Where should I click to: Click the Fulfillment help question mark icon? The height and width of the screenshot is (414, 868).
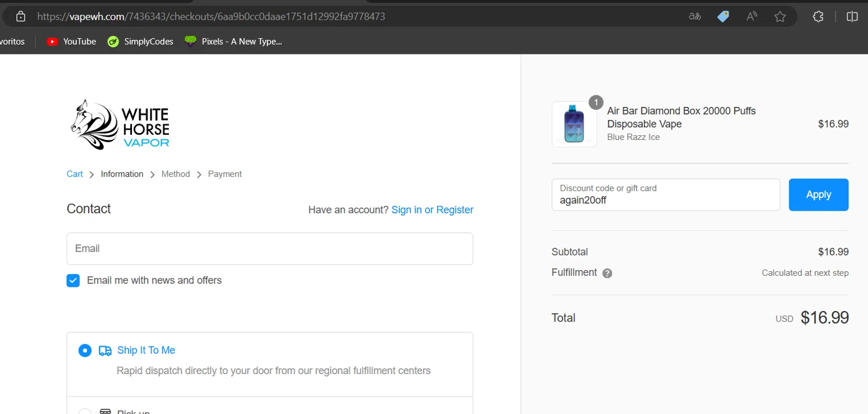pyautogui.click(x=607, y=273)
